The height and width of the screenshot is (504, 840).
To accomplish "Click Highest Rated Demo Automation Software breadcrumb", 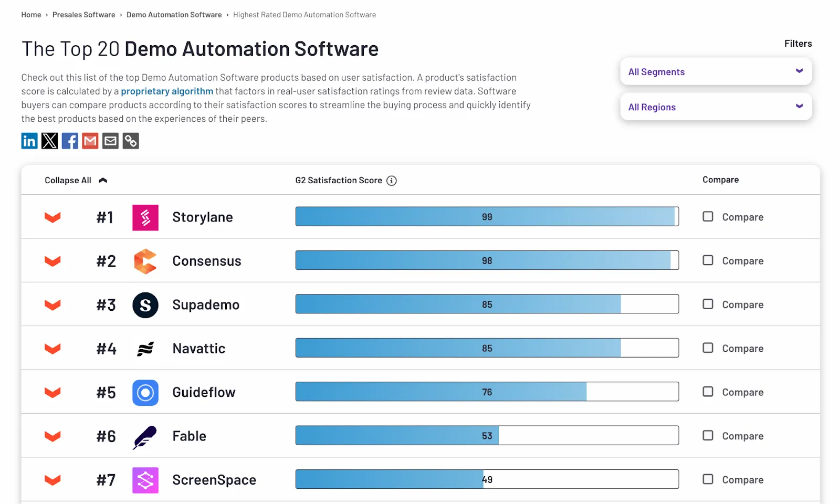I will coord(304,15).
